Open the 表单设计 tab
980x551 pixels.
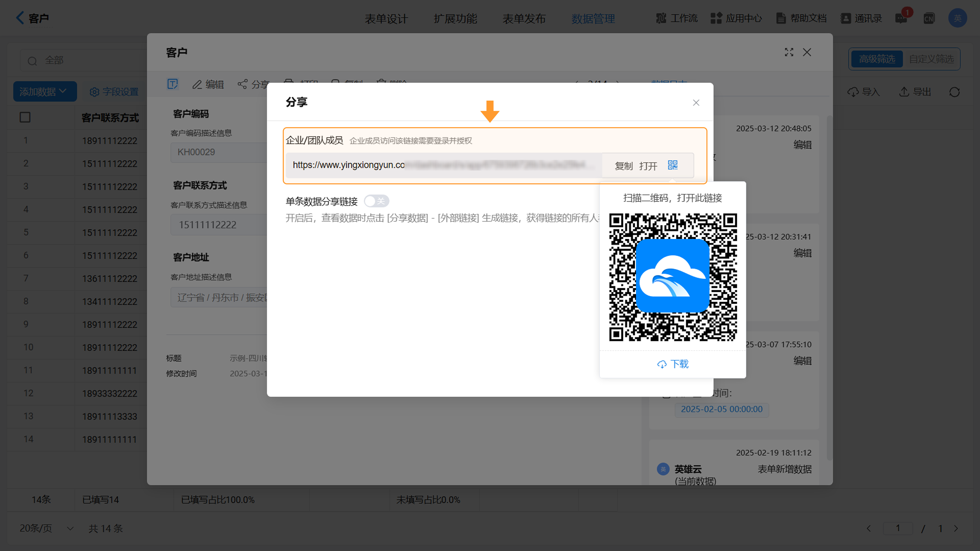(386, 19)
